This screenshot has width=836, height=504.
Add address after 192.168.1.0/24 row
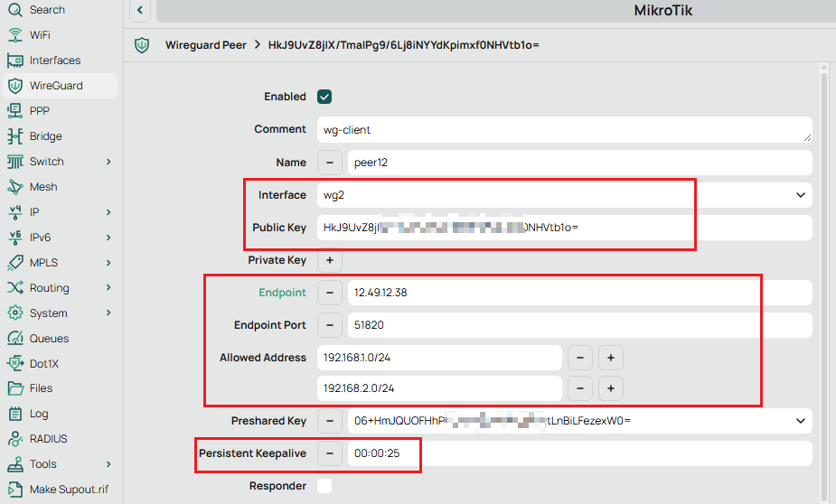coord(611,358)
